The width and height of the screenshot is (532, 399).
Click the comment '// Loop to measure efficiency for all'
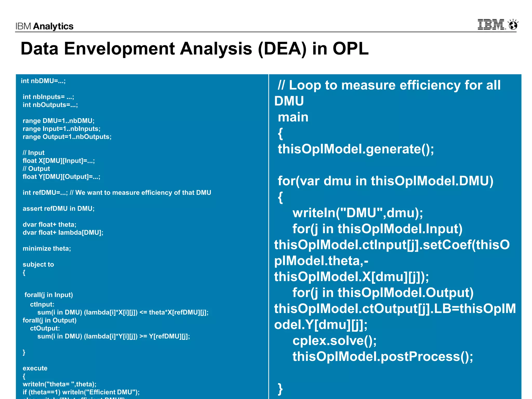tap(389, 85)
